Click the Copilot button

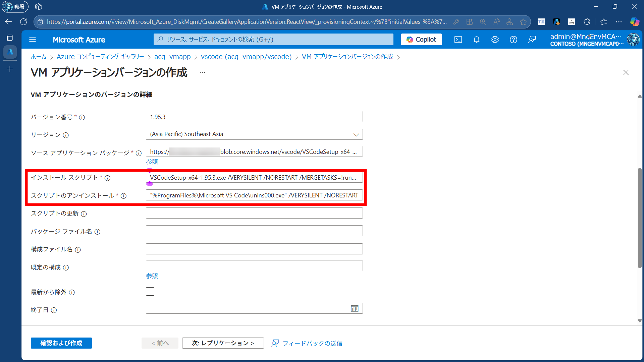[x=421, y=40]
